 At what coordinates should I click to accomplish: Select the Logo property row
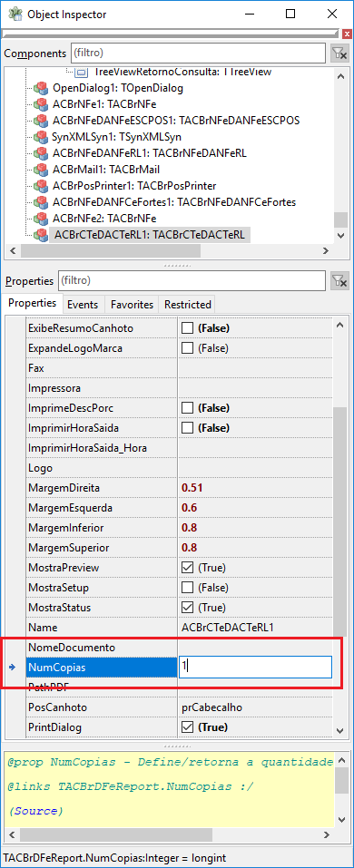point(179,468)
